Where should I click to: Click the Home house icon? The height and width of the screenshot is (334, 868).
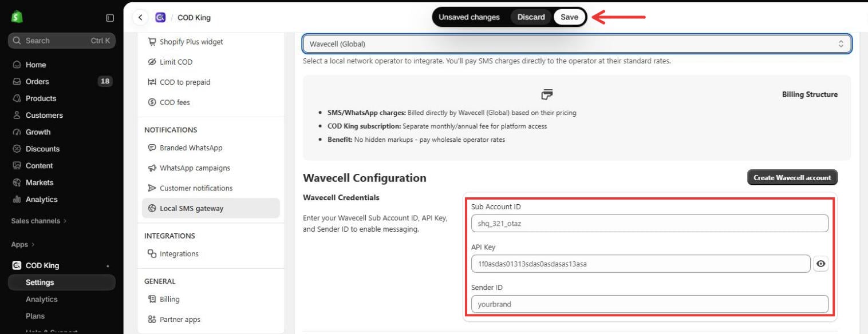(17, 65)
